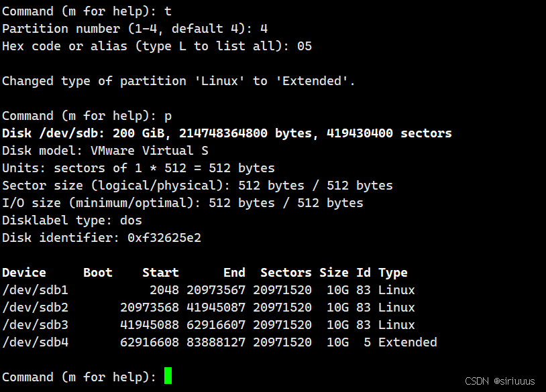This screenshot has width=546, height=392.
Task: Click the 'Device' column header
Action: (x=24, y=272)
